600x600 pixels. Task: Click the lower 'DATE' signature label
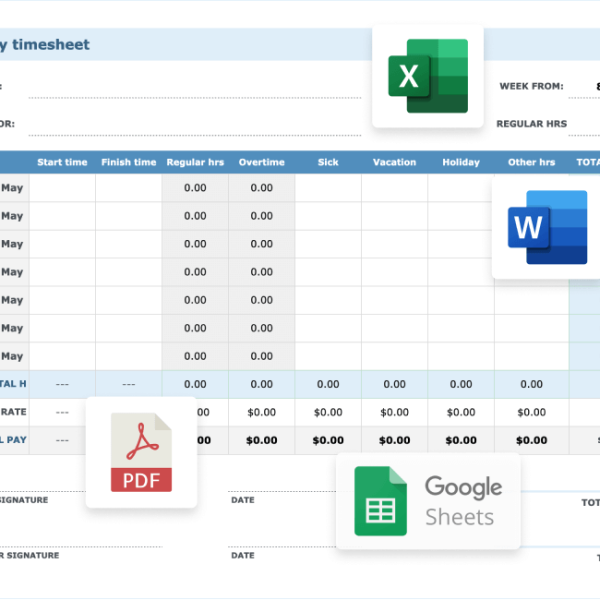pos(243,555)
